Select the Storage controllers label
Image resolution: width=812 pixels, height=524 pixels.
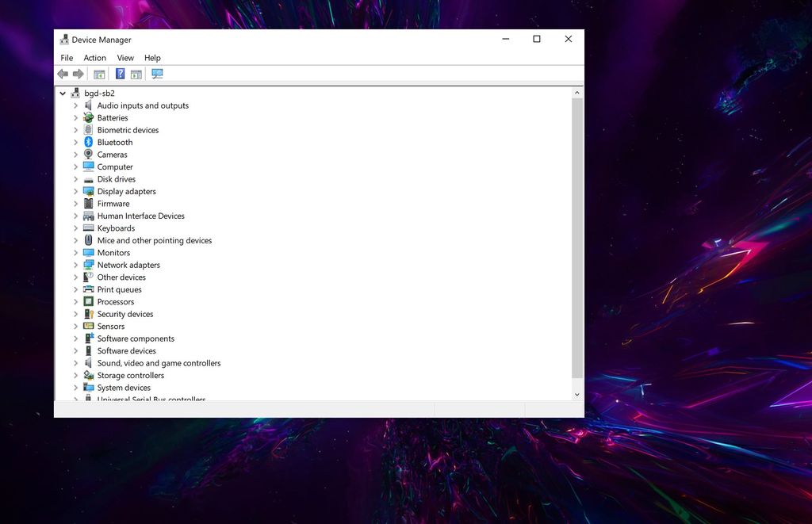(131, 376)
